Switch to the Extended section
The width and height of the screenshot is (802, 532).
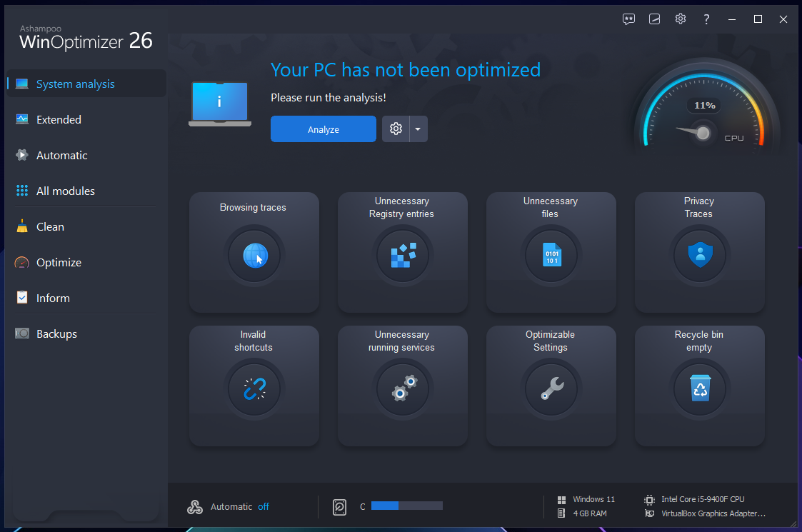coord(59,119)
